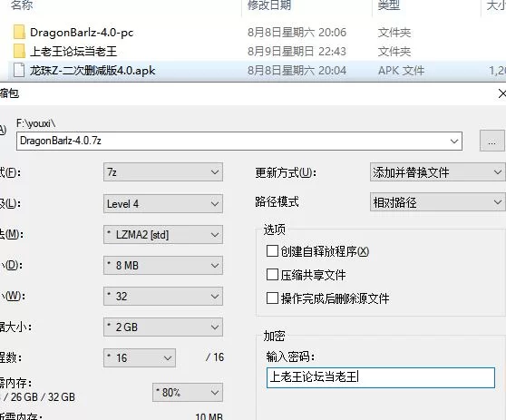Open the 相对路径 path mode dropdown

coord(437,202)
